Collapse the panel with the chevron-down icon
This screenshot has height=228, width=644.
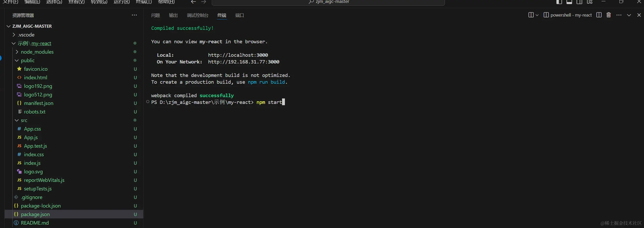tap(629, 15)
